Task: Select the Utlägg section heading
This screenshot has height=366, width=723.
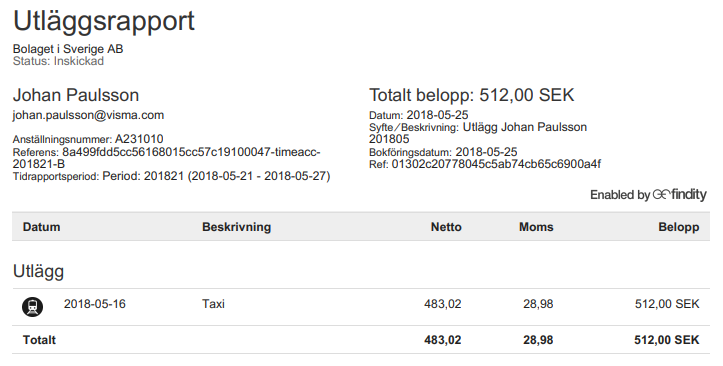Action: [38, 272]
